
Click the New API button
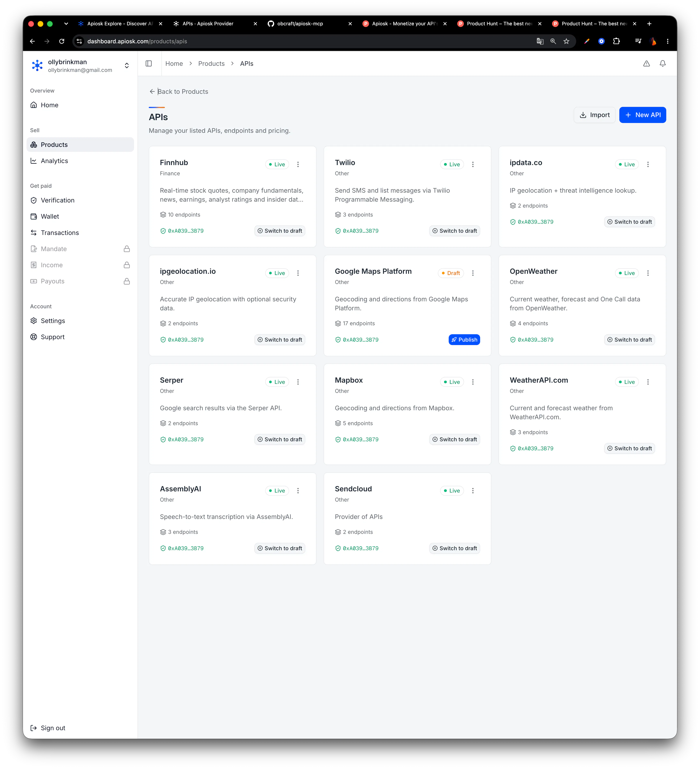642,115
